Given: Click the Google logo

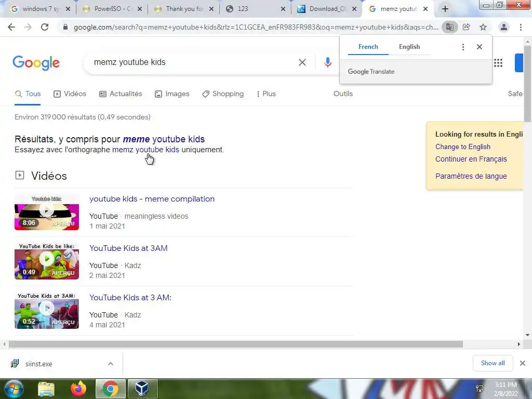Looking at the screenshot, I should [36, 63].
